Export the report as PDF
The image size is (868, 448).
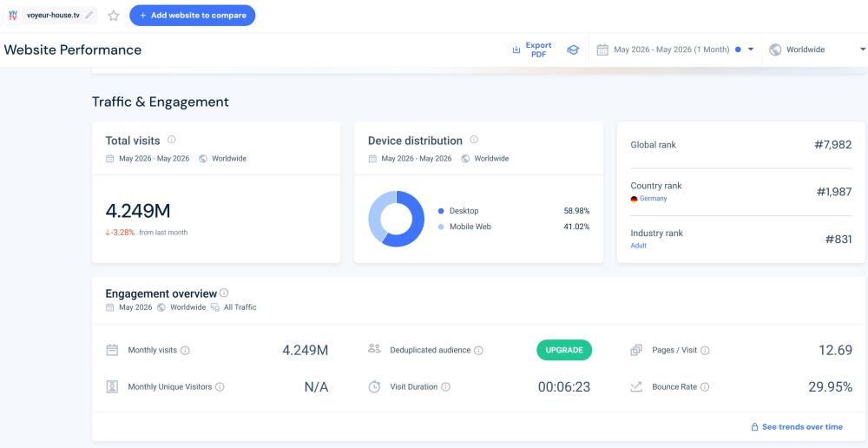(x=532, y=49)
